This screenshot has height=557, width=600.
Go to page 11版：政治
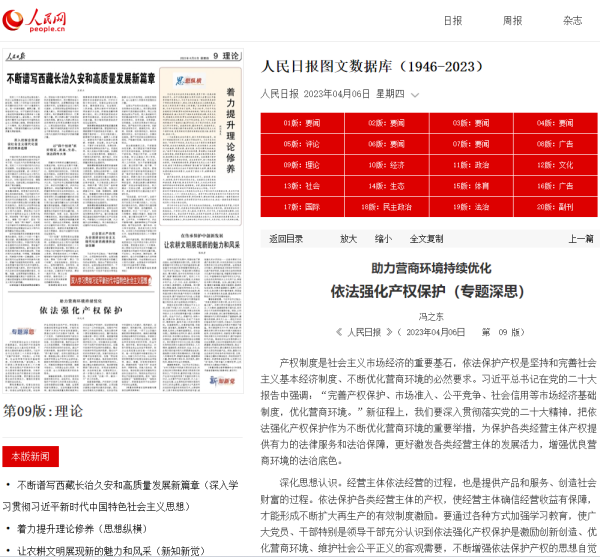click(x=471, y=165)
